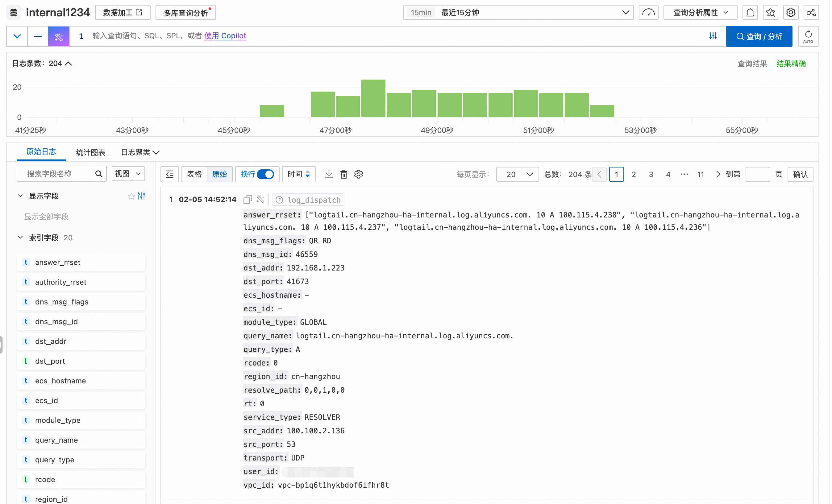Copy log entry with the copy icon
Viewport: 832px width, 504px height.
(248, 200)
